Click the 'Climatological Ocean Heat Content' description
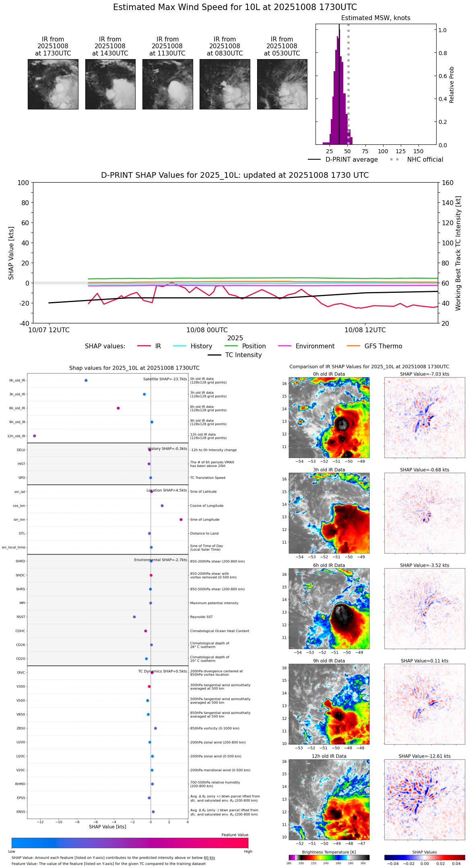This screenshot has height=868, width=470. click(220, 631)
